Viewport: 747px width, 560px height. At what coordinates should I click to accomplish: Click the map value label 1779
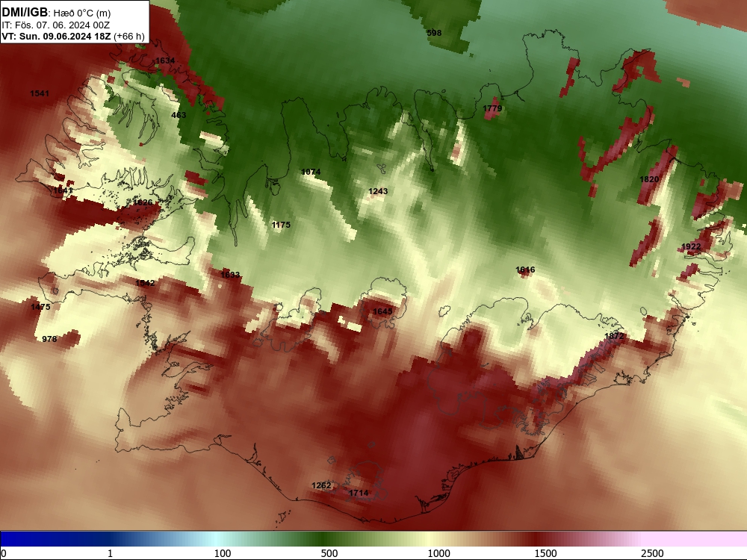pos(492,108)
